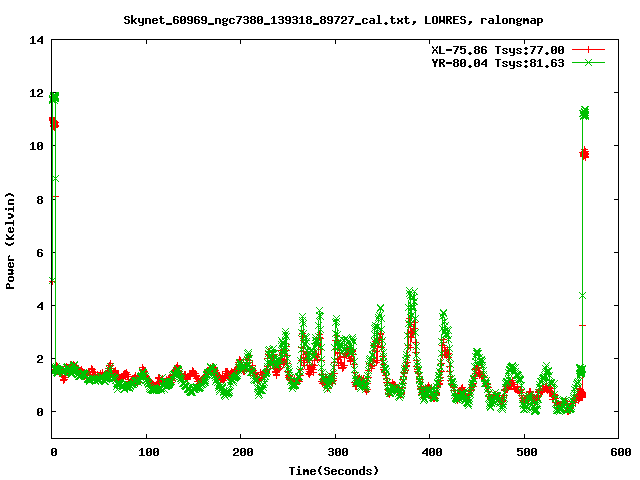Screen dimensions: 640x480
Task: Click the plot title text at top
Action: point(320,19)
